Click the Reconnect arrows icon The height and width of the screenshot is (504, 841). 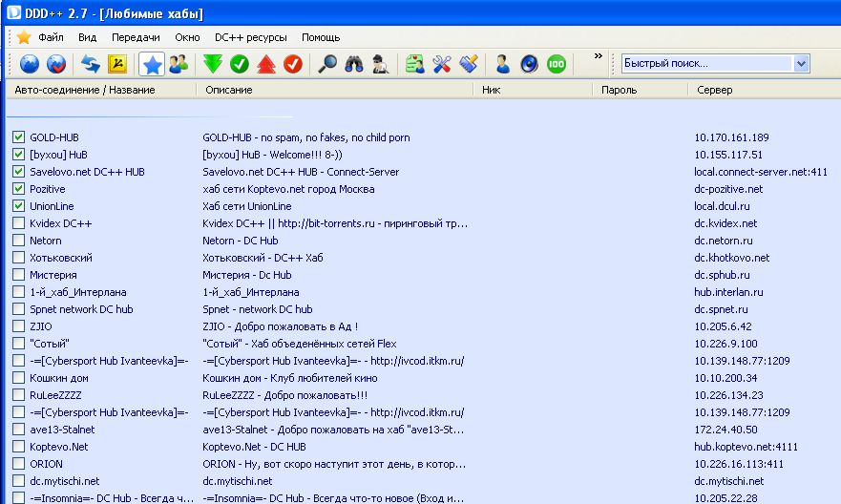pyautogui.click(x=91, y=64)
